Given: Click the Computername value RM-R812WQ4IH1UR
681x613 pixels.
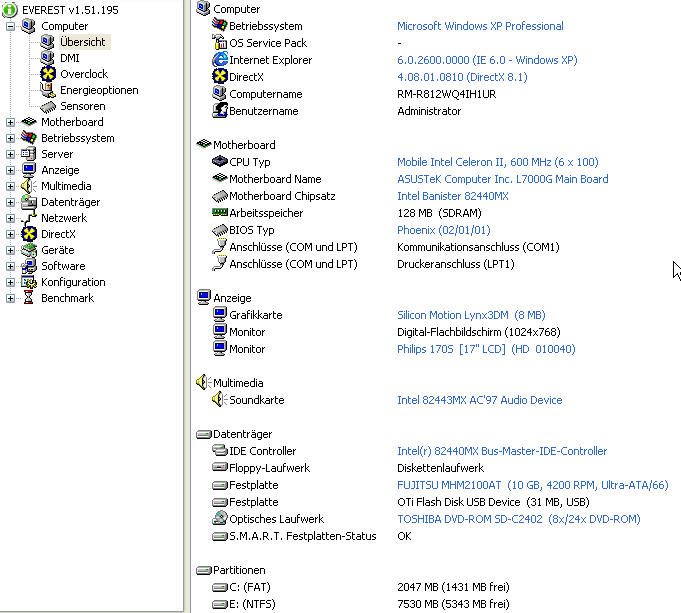Looking at the screenshot, I should point(446,94).
